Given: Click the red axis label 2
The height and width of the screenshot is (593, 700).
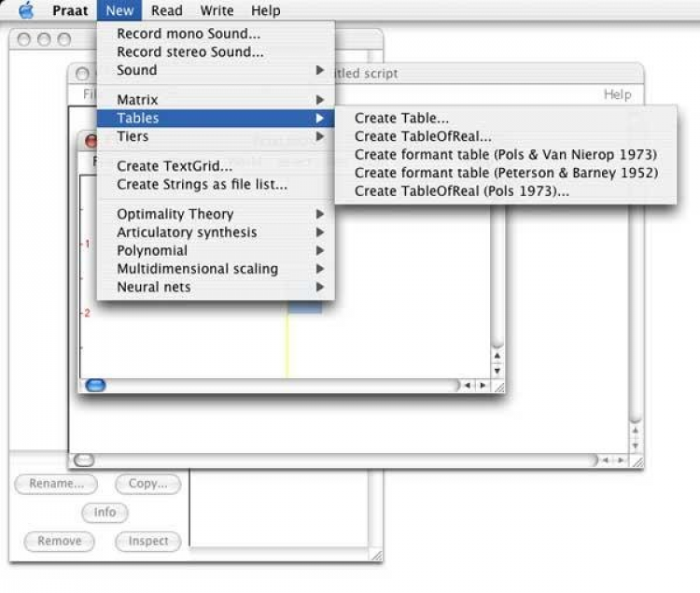Looking at the screenshot, I should tap(87, 313).
